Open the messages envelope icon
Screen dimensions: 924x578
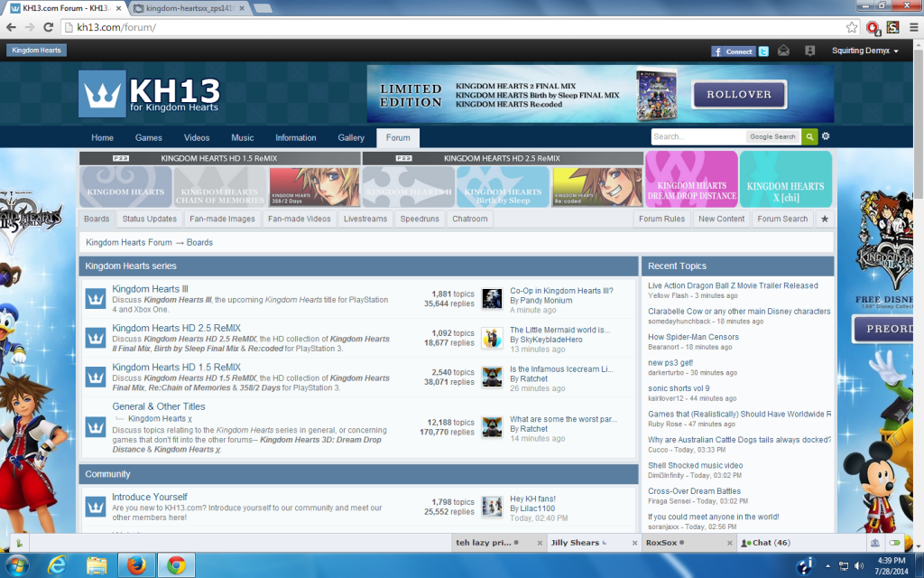[x=783, y=51]
